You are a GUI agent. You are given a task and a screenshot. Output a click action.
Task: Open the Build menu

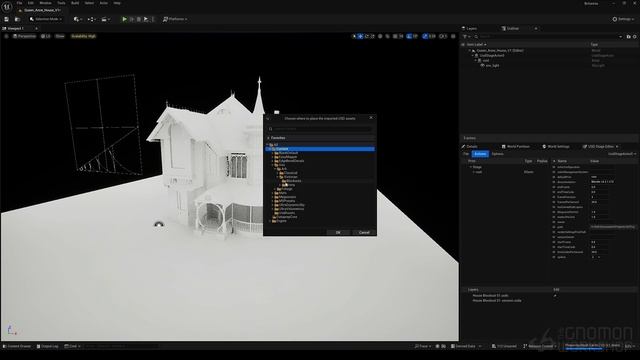(x=75, y=3)
